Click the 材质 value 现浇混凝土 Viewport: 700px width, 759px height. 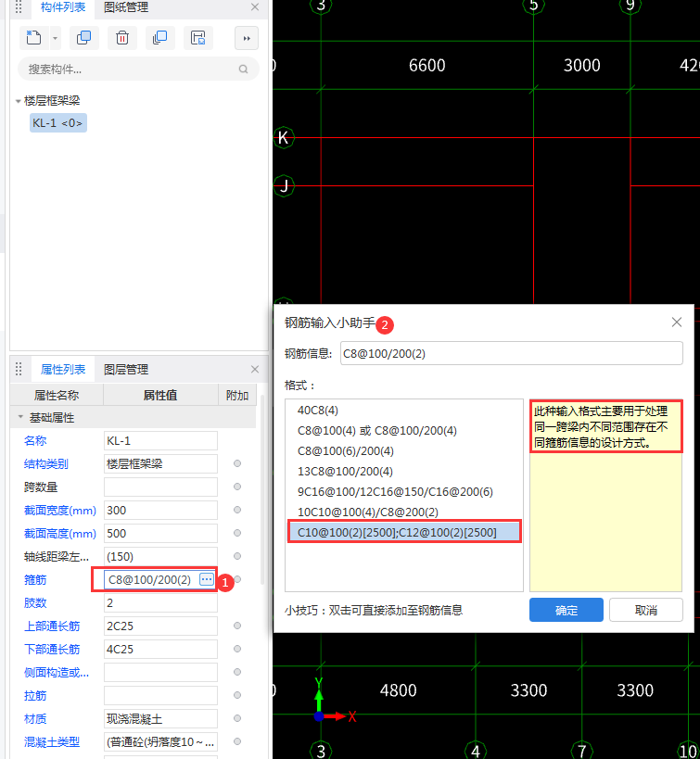click(x=160, y=719)
